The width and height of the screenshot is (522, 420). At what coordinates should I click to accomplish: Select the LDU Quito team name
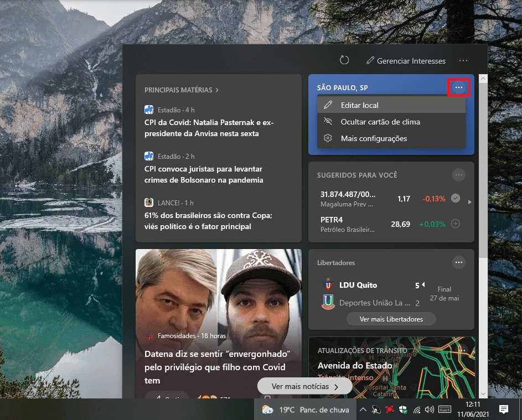click(358, 285)
